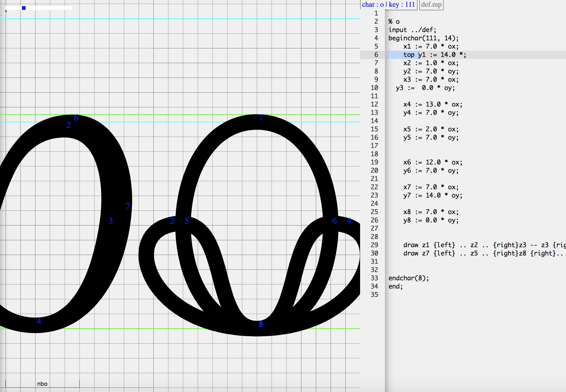The height and width of the screenshot is (392, 566).
Task: Select point 6 on right glyph's right side
Action: (334, 221)
